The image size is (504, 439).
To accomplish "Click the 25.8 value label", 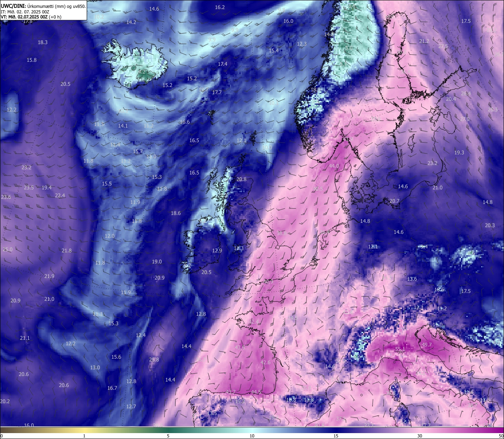I will [154, 360].
